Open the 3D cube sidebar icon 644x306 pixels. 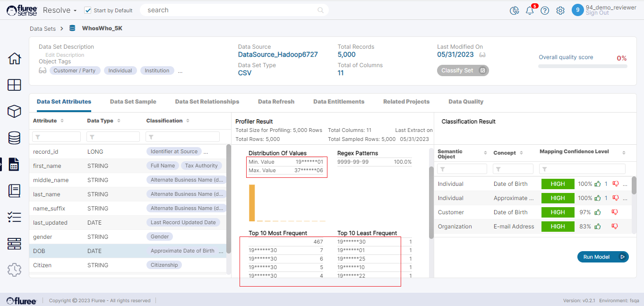pyautogui.click(x=15, y=111)
